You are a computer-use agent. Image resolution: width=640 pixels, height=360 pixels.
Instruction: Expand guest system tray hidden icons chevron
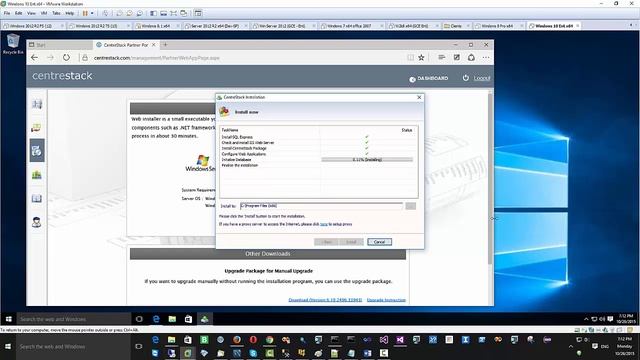tap(586, 319)
